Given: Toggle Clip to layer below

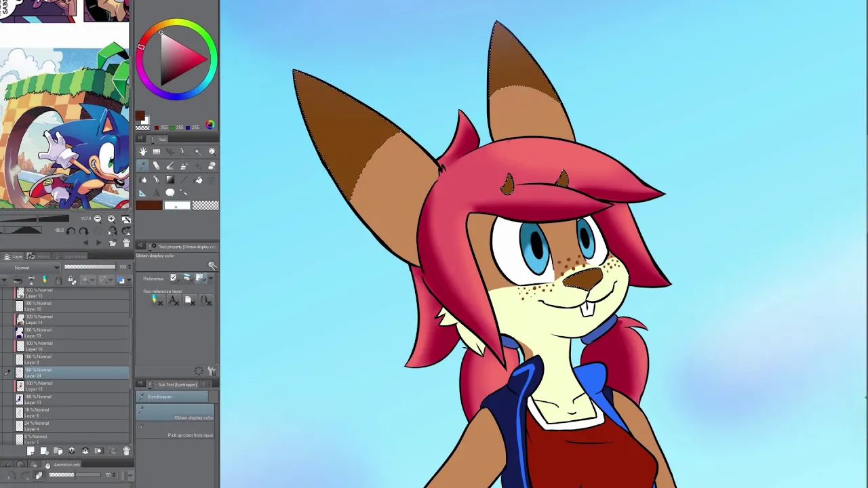Looking at the screenshot, I should [x=18, y=280].
